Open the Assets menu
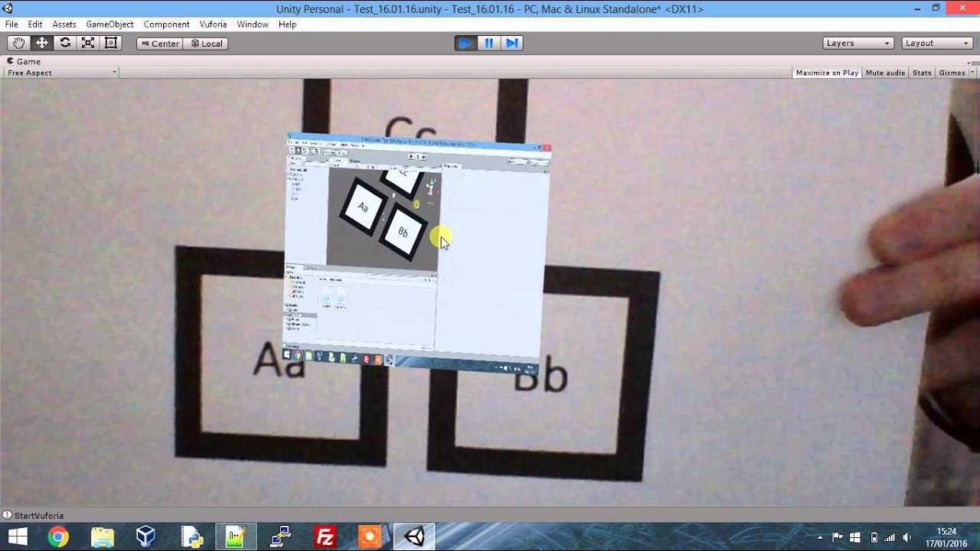Viewport: 980px width, 551px height. (x=64, y=24)
